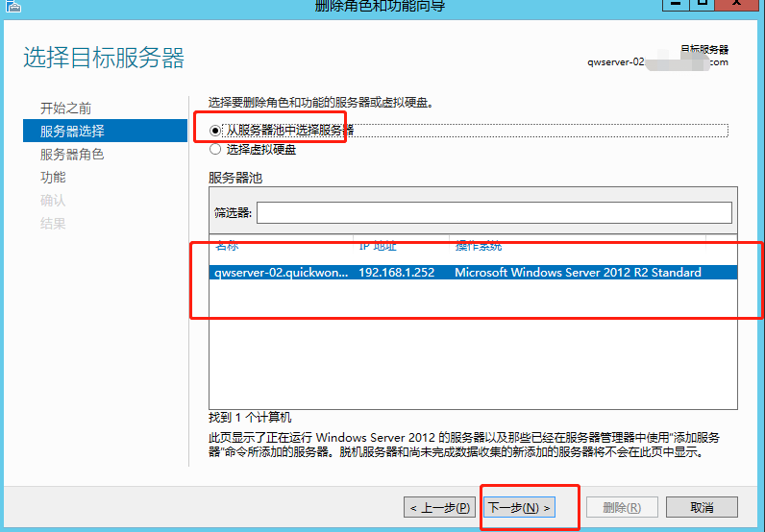Screen dimensions: 765x532
Task: Close the wizard window
Action: 737,5
